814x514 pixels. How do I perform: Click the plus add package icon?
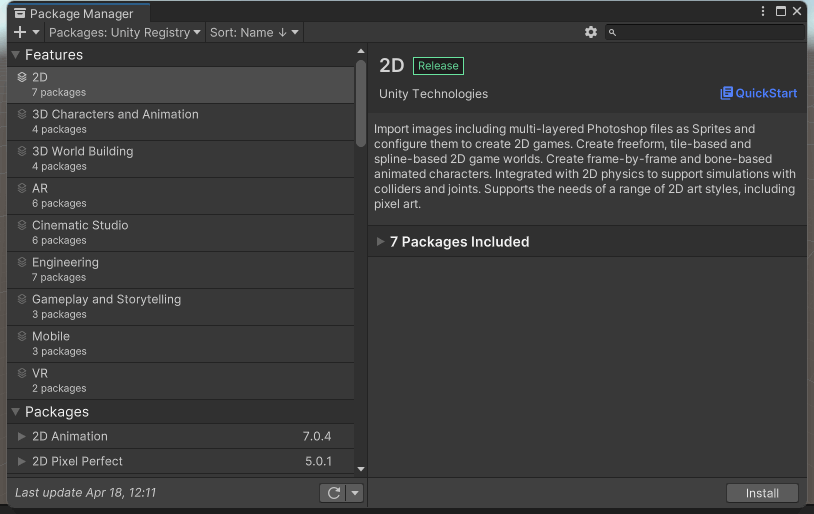point(20,32)
